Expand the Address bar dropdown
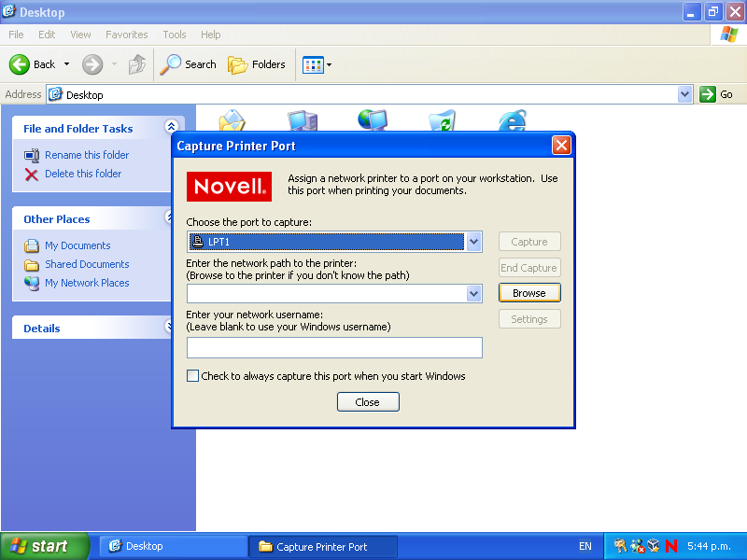Image resolution: width=747 pixels, height=560 pixels. (685, 94)
